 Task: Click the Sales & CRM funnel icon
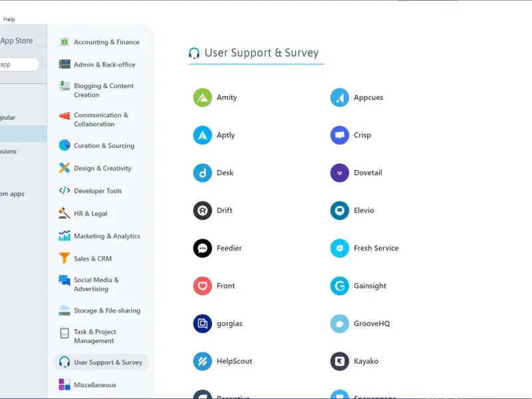click(x=64, y=258)
